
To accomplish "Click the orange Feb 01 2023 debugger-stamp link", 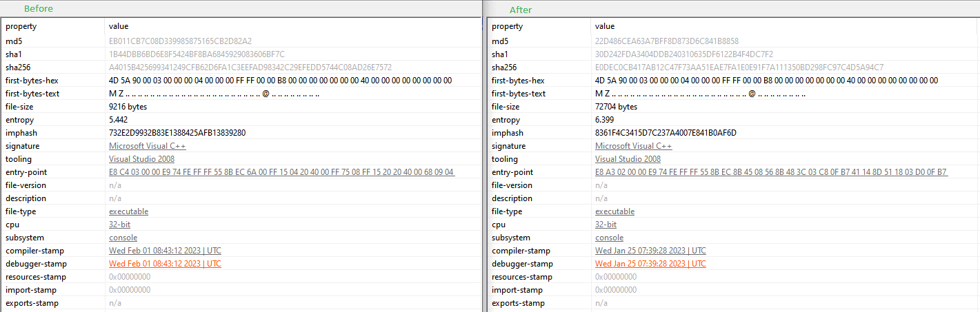I will point(165,264).
